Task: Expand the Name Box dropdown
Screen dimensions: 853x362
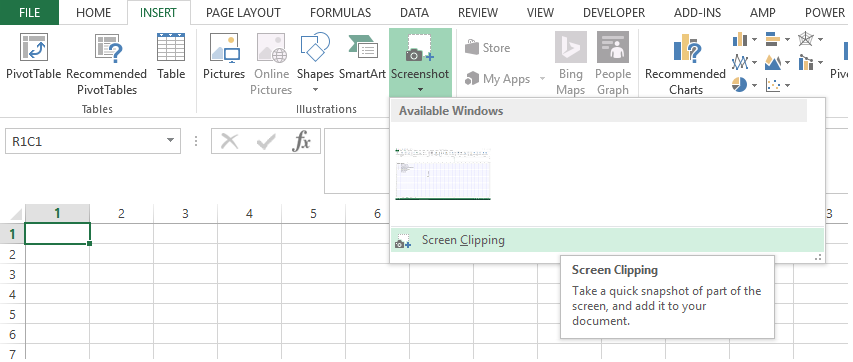Action: pos(171,142)
